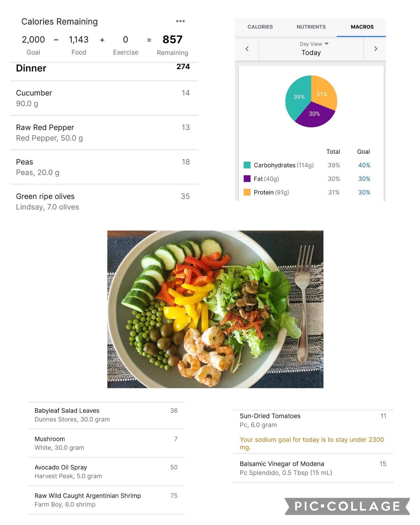This screenshot has width=420, height=525.
Task: Open Raw Wild Caught Argentinian Shrimp entry
Action: click(106, 500)
